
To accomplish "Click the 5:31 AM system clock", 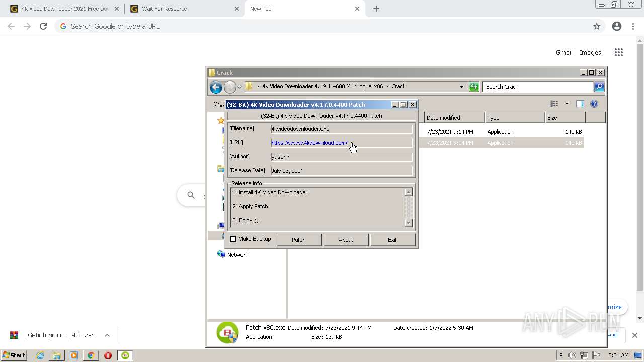I will pyautogui.click(x=618, y=355).
